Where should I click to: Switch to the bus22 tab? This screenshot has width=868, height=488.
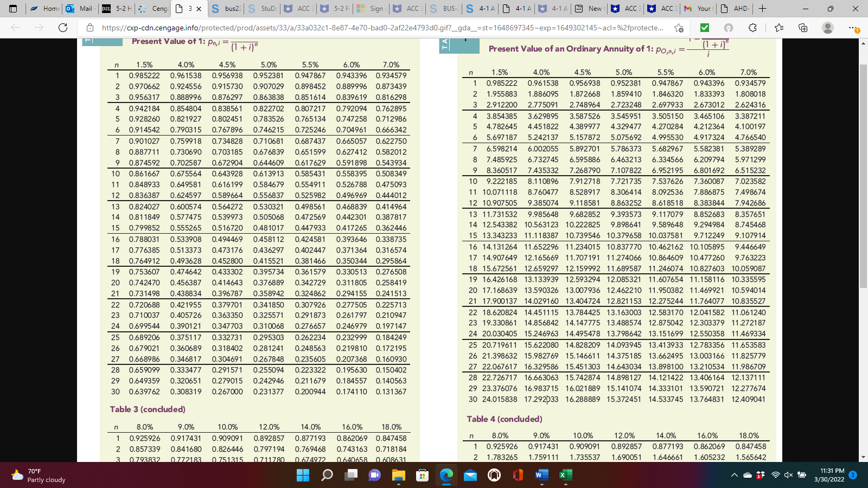coord(227,9)
